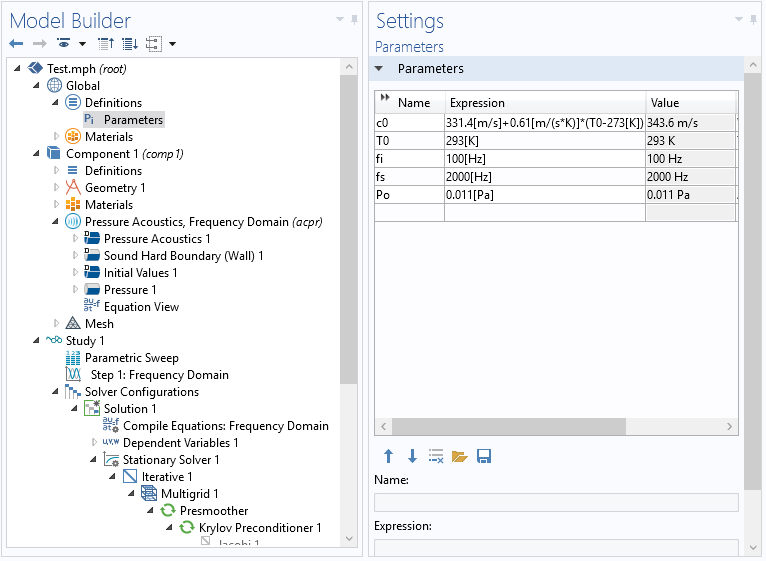
Task: Click the blue back arrow in Model Builder
Action: pyautogui.click(x=16, y=44)
